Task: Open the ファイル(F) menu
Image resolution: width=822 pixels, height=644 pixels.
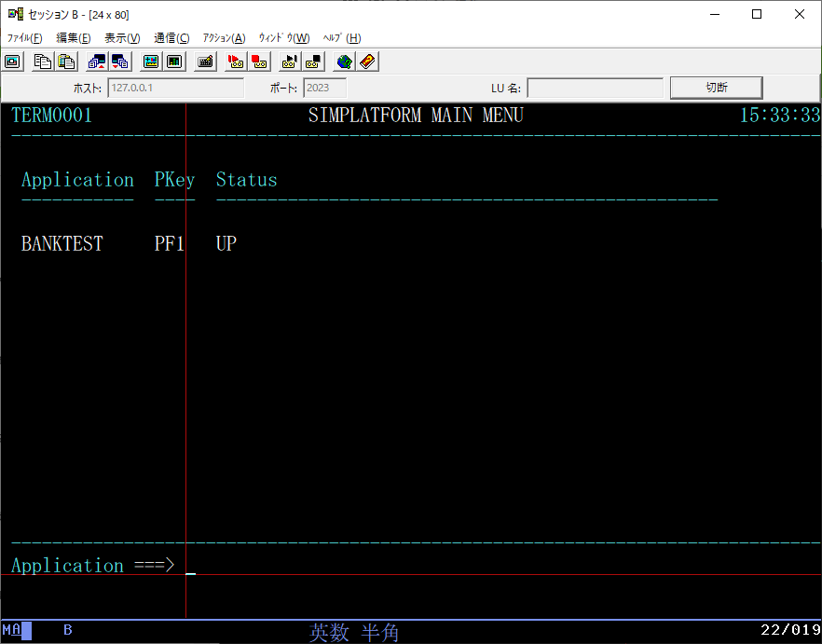Action: [24, 38]
